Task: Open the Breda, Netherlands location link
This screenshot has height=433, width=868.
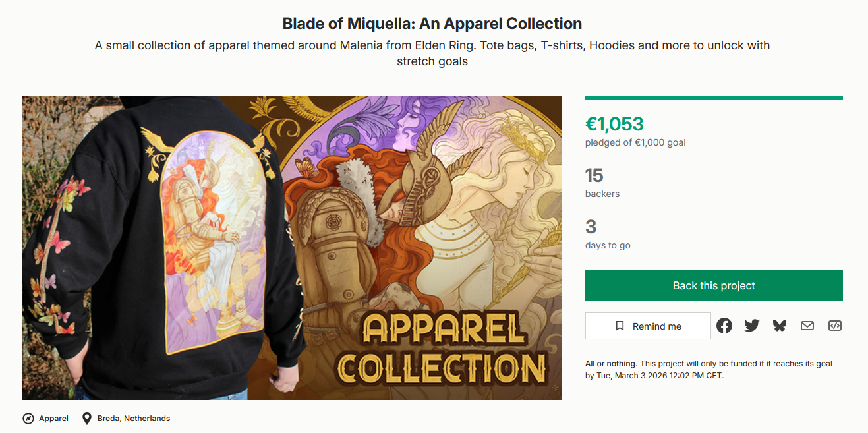Action: pos(134,419)
